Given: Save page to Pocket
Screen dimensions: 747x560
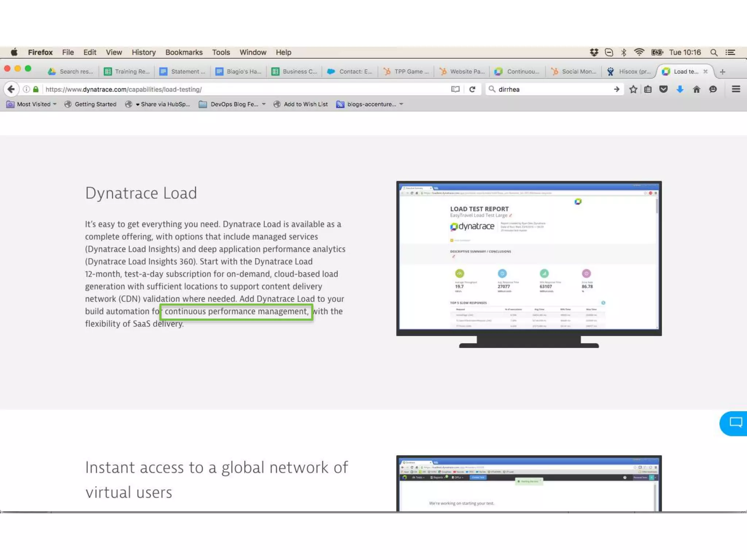Looking at the screenshot, I should point(663,89).
